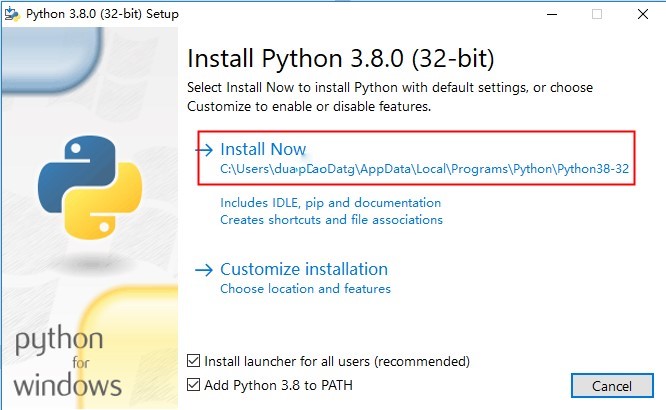Viewport: 666px width, 410px height.
Task: Click the 'python for windows' banner text
Action: (68, 361)
